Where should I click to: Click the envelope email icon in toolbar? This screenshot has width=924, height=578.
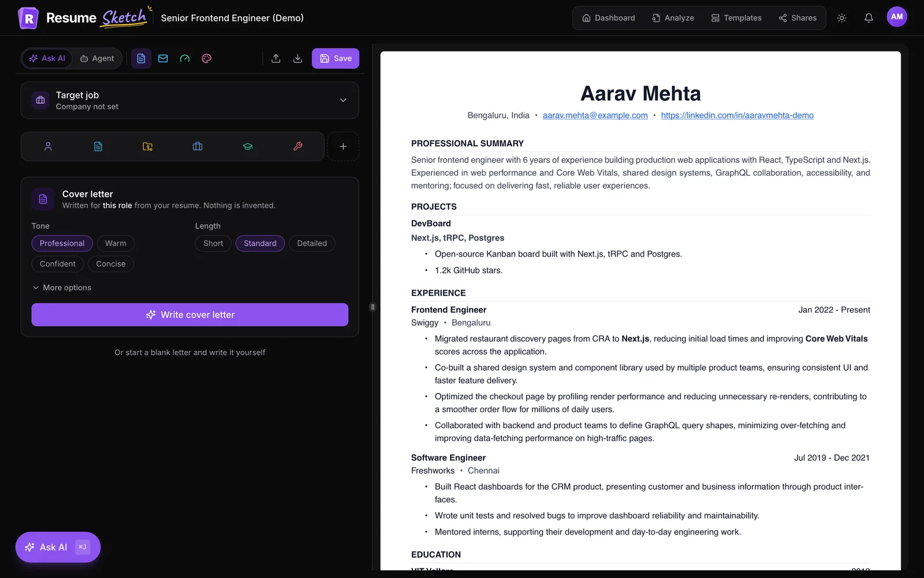click(x=163, y=58)
